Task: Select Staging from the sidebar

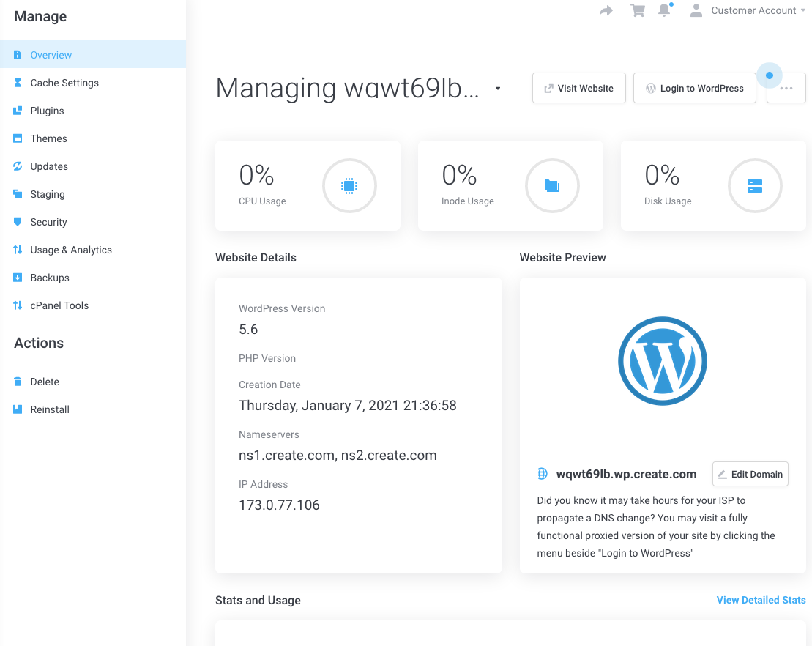Action: tap(48, 194)
